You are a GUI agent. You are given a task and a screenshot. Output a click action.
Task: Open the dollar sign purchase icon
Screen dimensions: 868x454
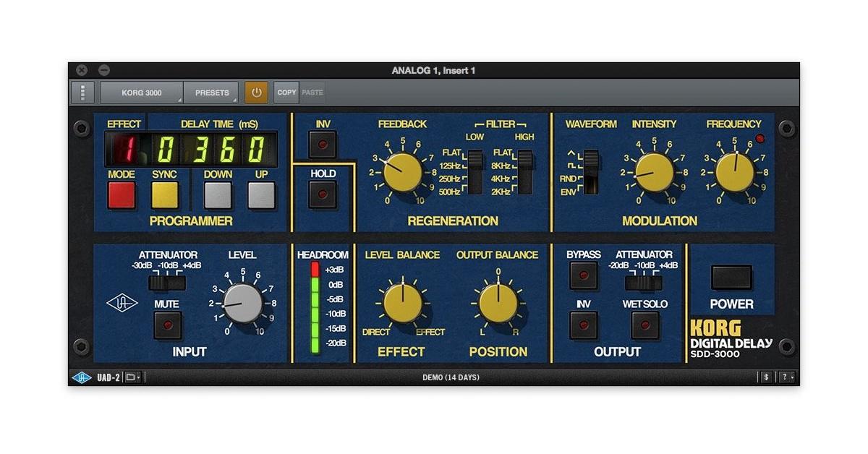click(x=766, y=377)
